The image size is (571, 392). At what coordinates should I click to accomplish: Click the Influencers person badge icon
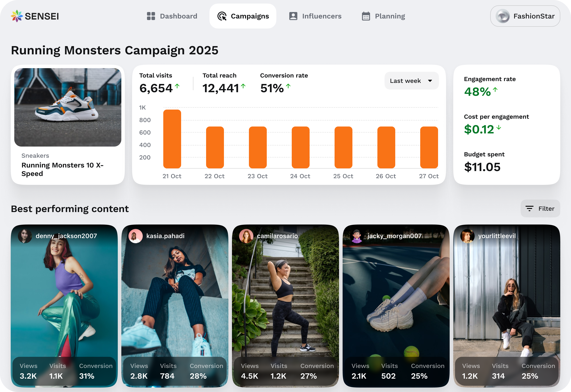click(x=293, y=16)
